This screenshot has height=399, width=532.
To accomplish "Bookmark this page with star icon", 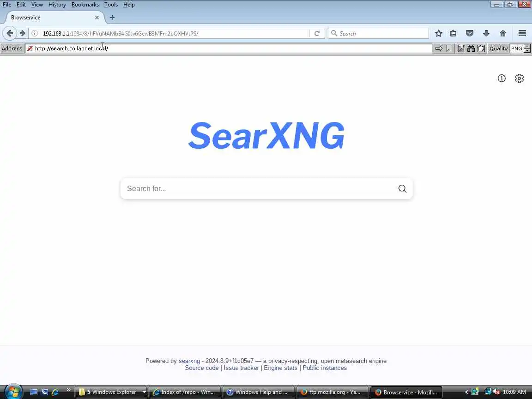I will pyautogui.click(x=439, y=33).
